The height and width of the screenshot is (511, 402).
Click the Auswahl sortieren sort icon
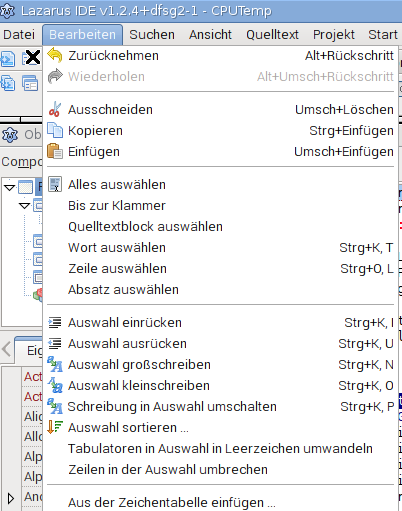click(x=55, y=427)
